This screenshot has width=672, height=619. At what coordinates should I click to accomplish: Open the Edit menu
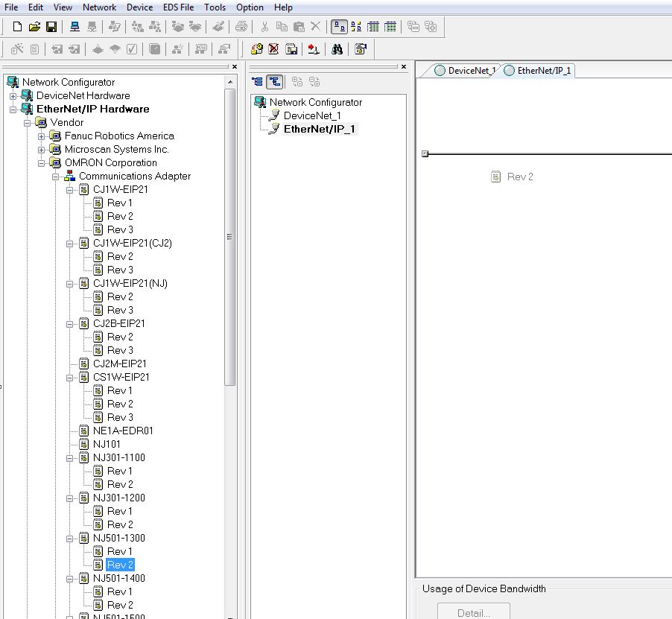pyautogui.click(x=36, y=7)
